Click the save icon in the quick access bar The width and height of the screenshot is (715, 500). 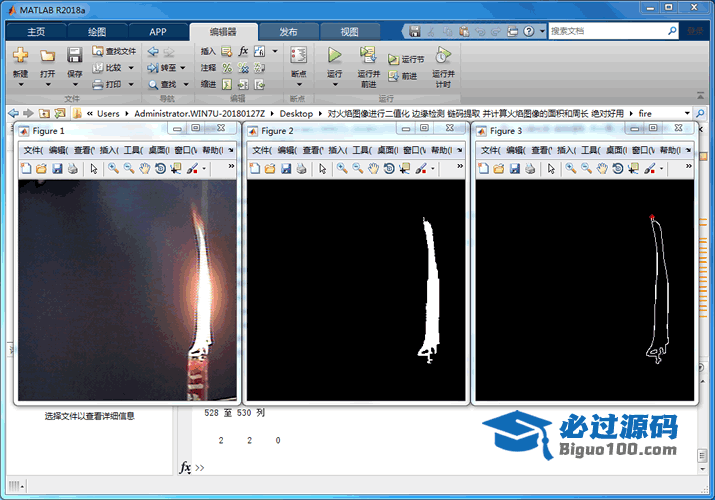(414, 31)
